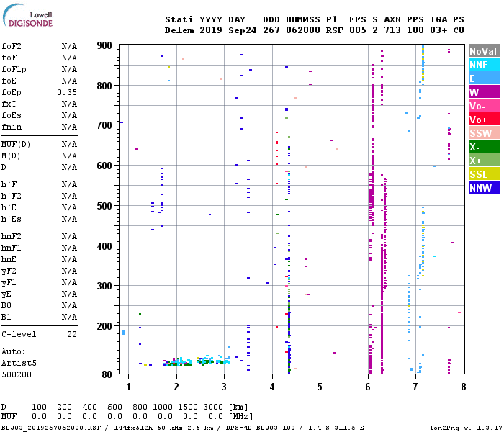This screenshot has width=504, height=432.
Task: Click the 4 MHz frequency axis label
Action: coord(272,387)
